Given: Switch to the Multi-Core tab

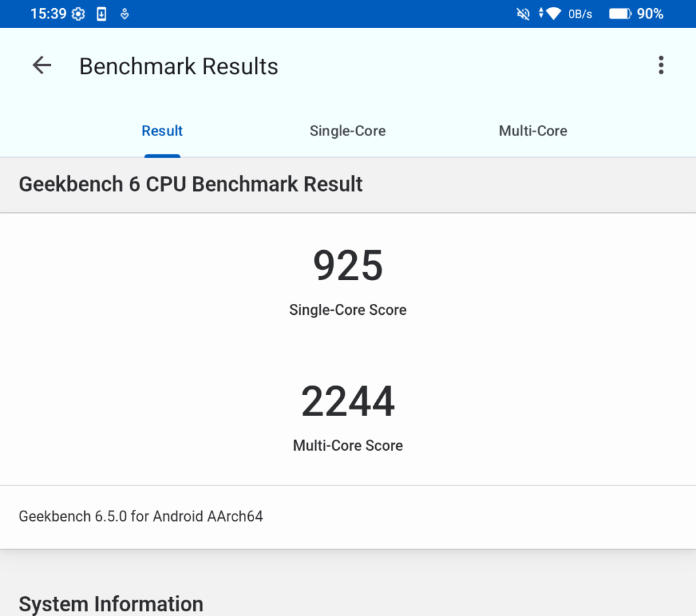Looking at the screenshot, I should click(533, 131).
